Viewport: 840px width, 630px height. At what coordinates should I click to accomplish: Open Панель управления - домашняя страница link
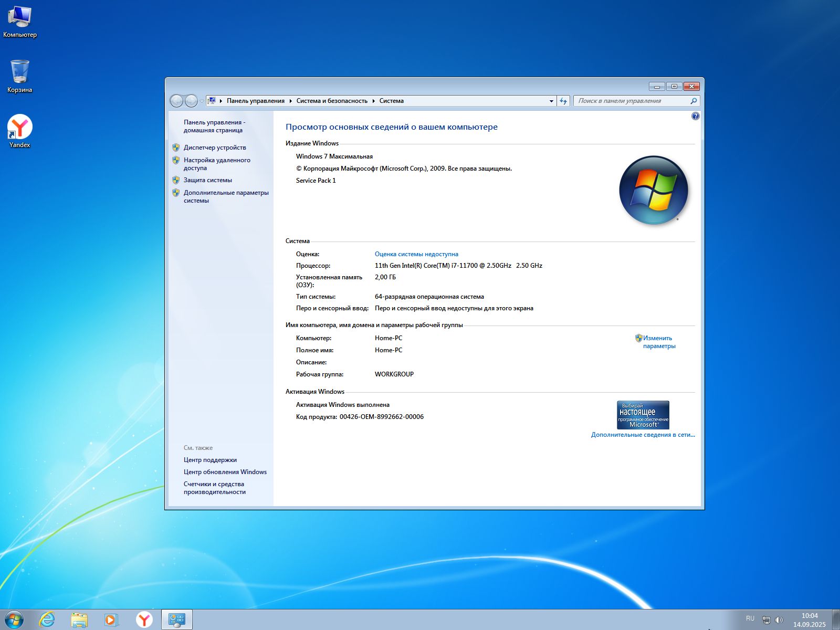click(214, 126)
